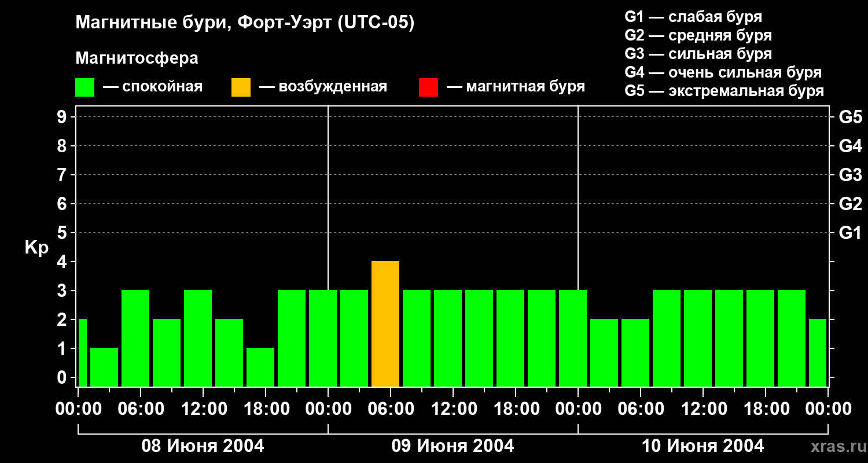Click the '— магнитная буря' legend label
This screenshot has width=868, height=463.
pyautogui.click(x=516, y=87)
